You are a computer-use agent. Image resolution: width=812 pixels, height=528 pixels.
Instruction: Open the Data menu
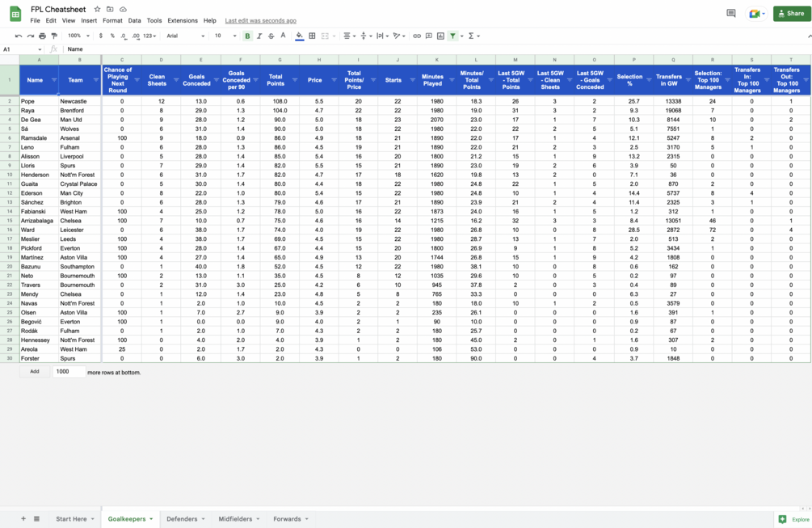point(135,21)
